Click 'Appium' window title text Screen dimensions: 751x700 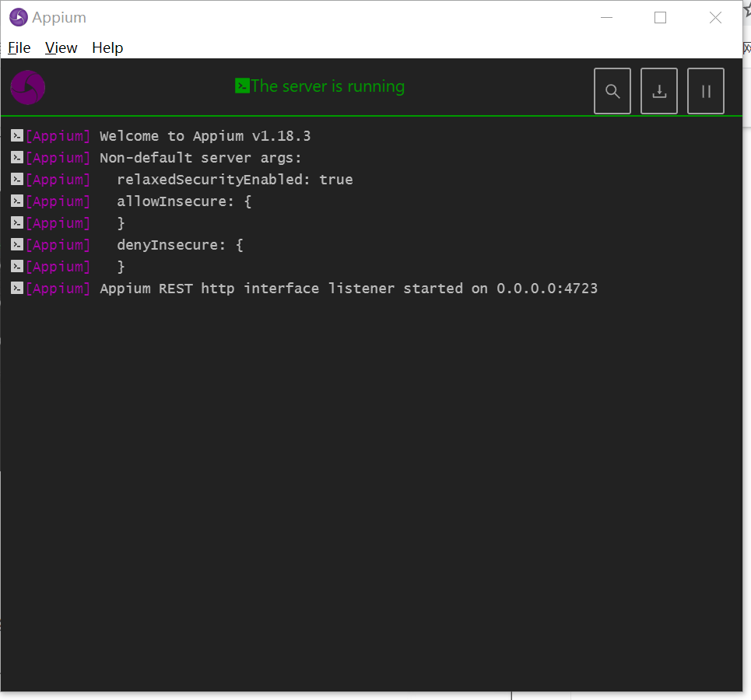click(x=59, y=18)
